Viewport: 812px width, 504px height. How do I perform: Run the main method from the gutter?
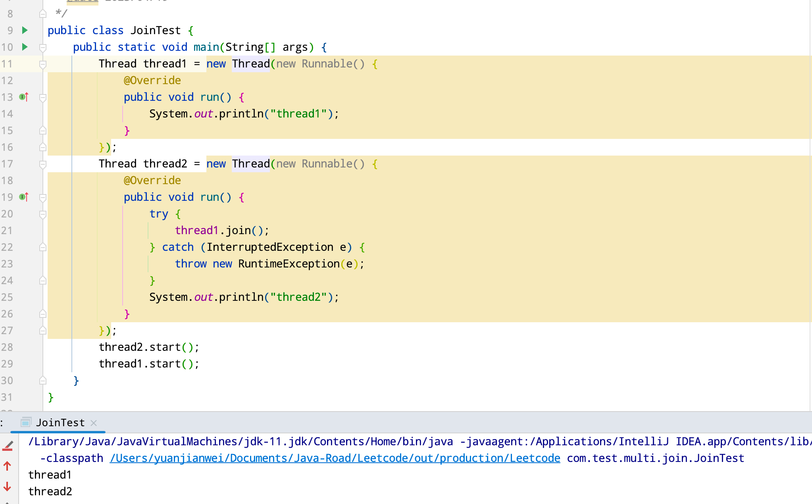(25, 47)
